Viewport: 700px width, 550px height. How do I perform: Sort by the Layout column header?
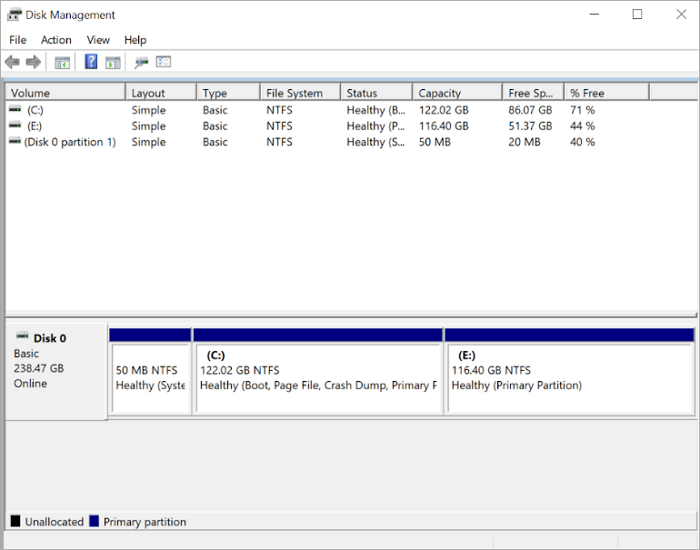pyautogui.click(x=161, y=93)
